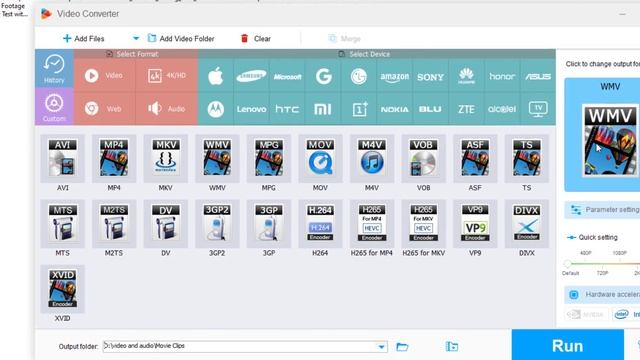Pick the TS format icon

coord(527,158)
